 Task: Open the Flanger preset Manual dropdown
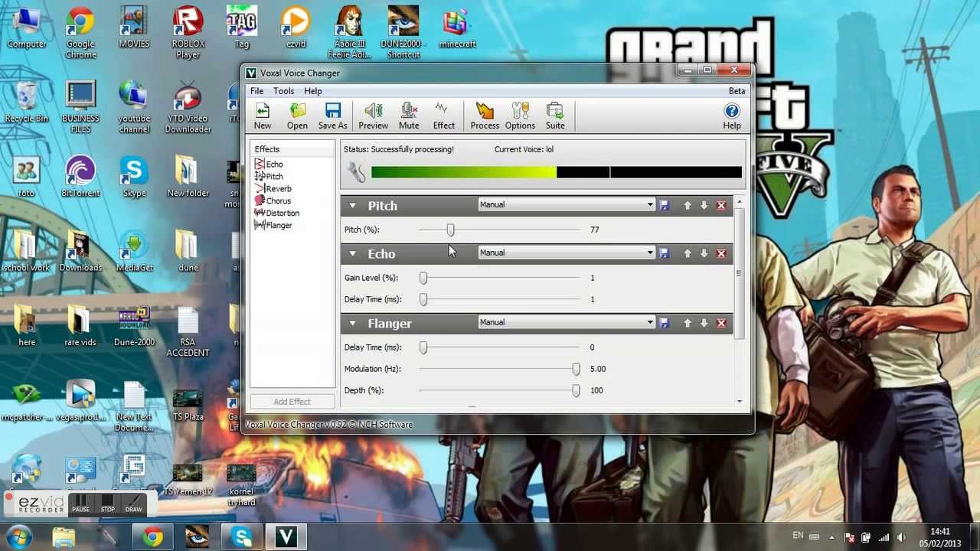[x=567, y=322]
